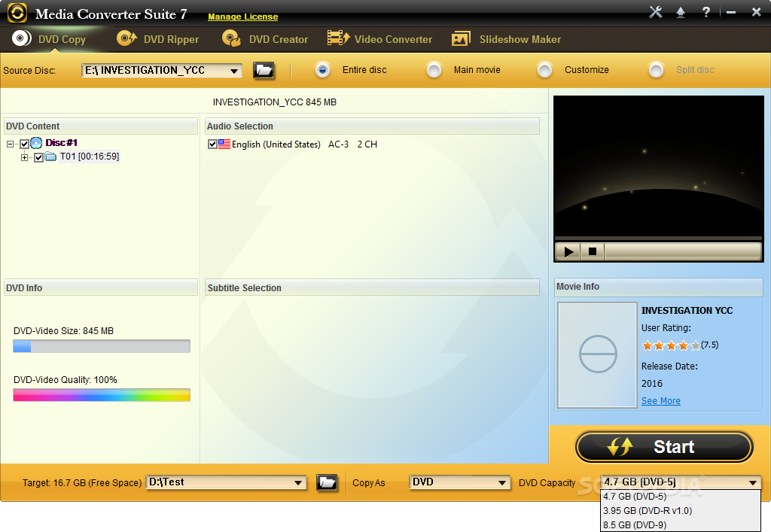771x532 pixels.
Task: Click the INVESTIGATION_YCC 845 MB heading
Action: click(x=274, y=102)
